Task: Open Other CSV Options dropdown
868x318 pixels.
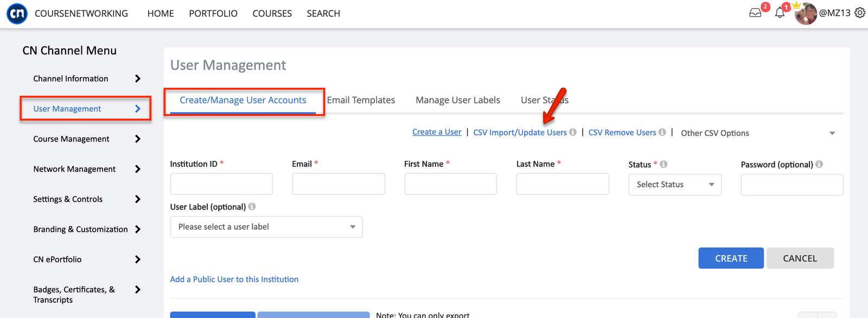Action: click(758, 133)
